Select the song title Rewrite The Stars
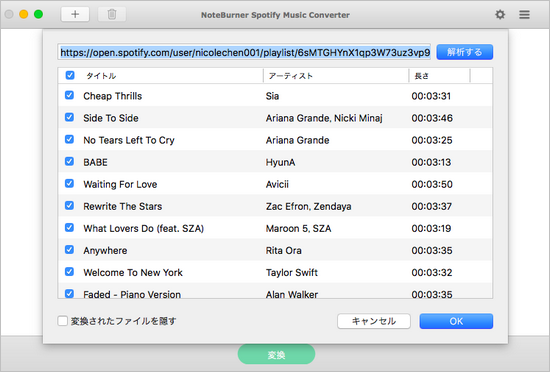 click(122, 207)
